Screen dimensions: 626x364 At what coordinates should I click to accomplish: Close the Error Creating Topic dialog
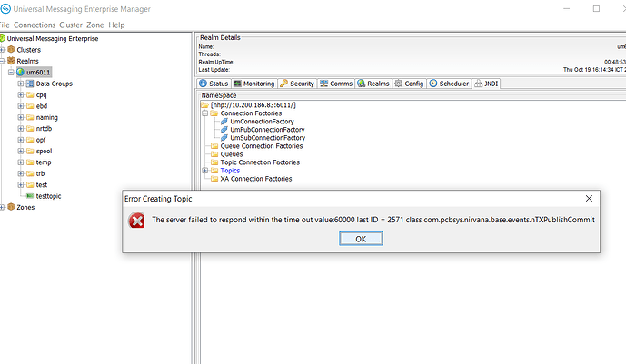point(589,199)
